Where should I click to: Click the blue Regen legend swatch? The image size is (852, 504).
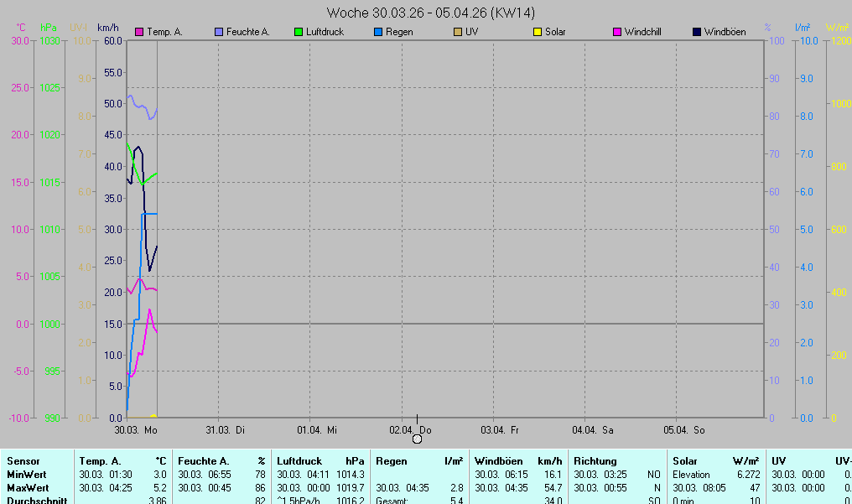click(377, 32)
